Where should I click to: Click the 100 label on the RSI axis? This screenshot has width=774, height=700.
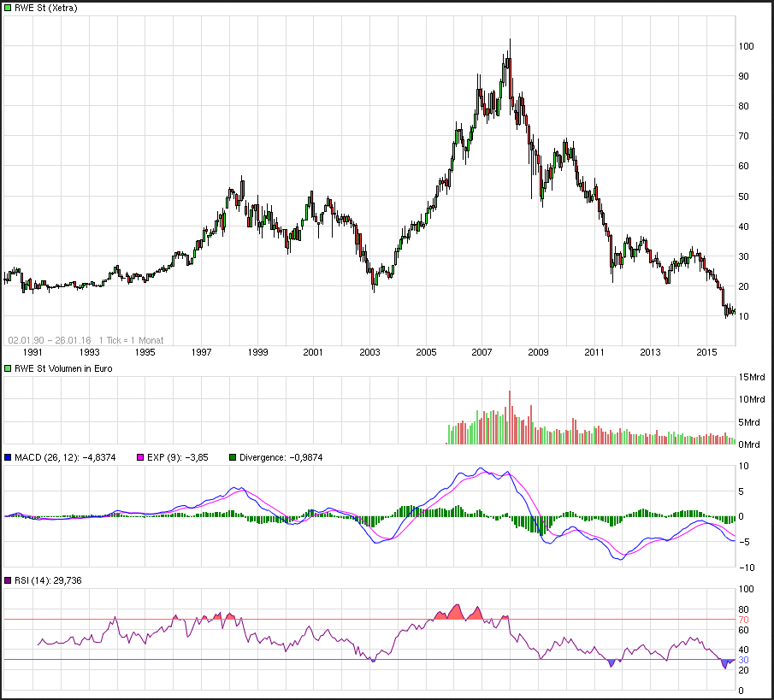pyautogui.click(x=746, y=589)
